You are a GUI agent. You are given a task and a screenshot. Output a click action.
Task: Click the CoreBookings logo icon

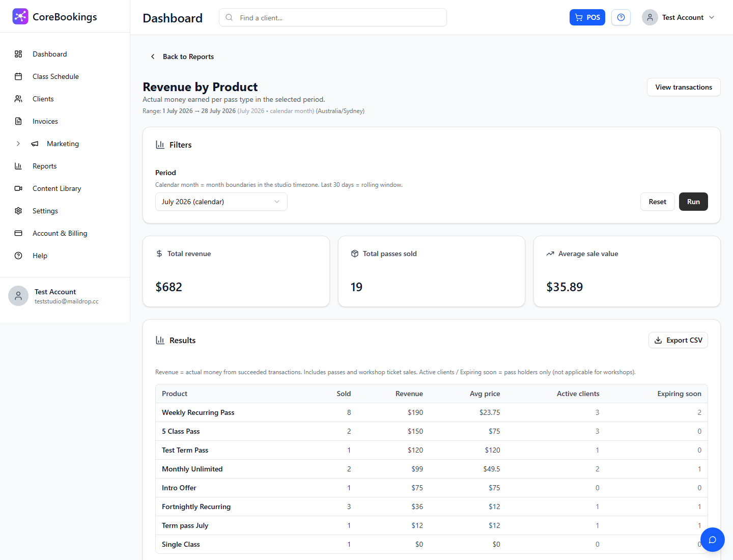20,16
